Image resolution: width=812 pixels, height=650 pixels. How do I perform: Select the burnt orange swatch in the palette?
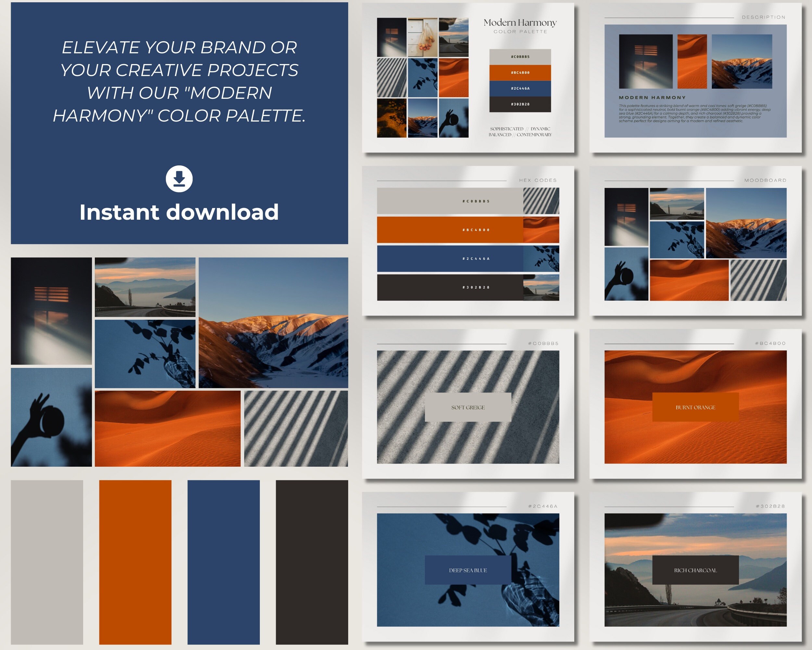click(x=135, y=558)
